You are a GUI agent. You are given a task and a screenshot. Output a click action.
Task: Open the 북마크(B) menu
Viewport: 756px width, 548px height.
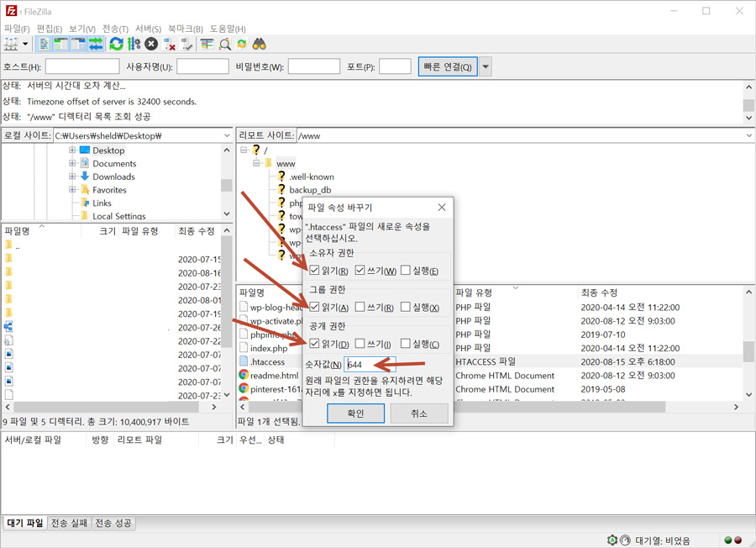(x=185, y=29)
